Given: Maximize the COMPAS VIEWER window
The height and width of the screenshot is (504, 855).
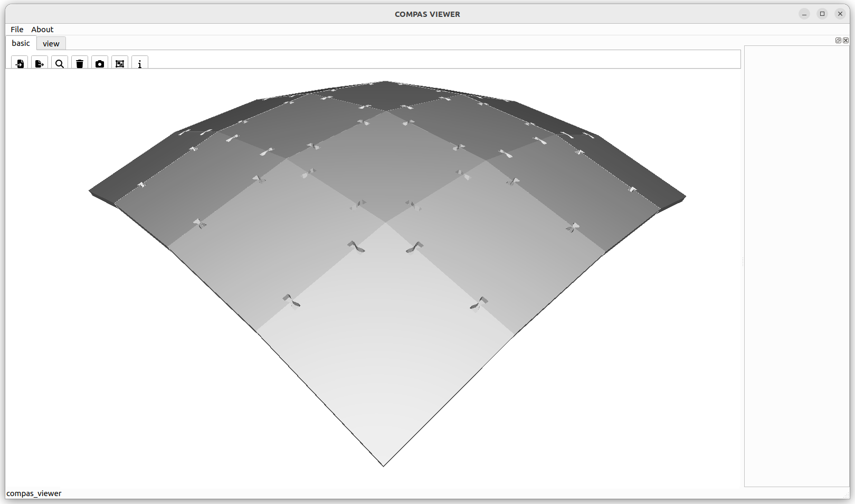Looking at the screenshot, I should (x=822, y=14).
